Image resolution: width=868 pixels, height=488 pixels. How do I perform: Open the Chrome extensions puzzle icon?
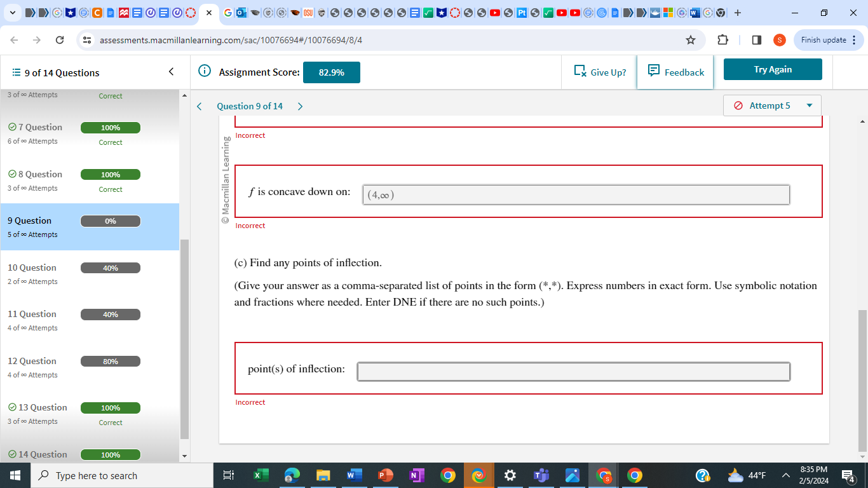722,40
